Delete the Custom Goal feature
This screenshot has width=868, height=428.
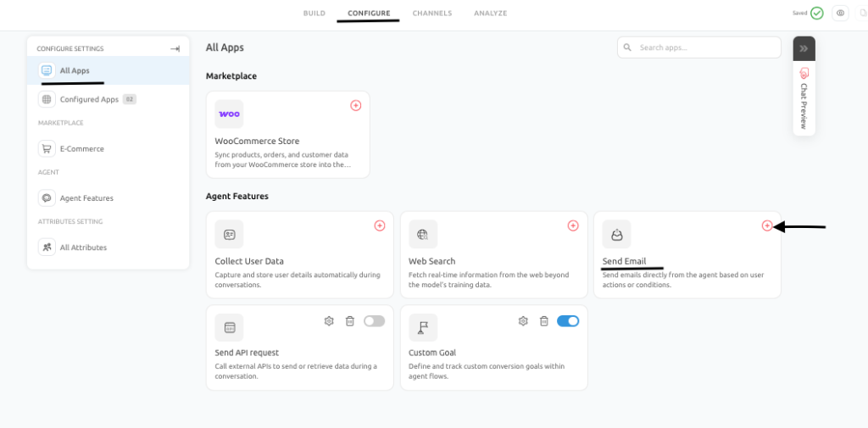tap(544, 321)
